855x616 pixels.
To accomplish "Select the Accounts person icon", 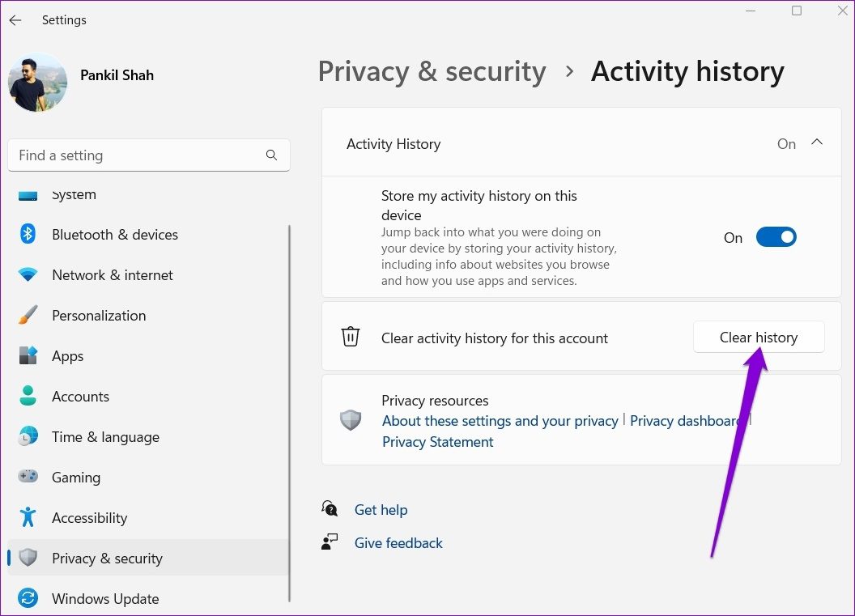I will 28,397.
